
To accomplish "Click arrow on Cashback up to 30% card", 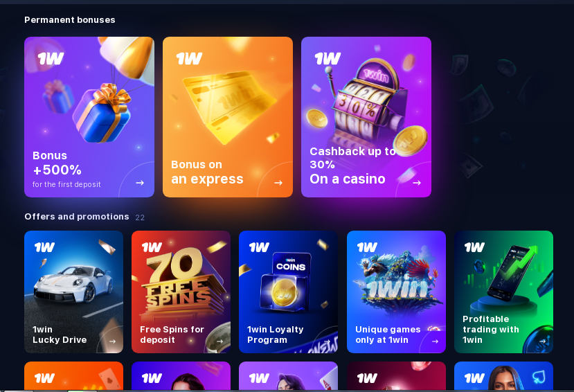I will (x=417, y=183).
